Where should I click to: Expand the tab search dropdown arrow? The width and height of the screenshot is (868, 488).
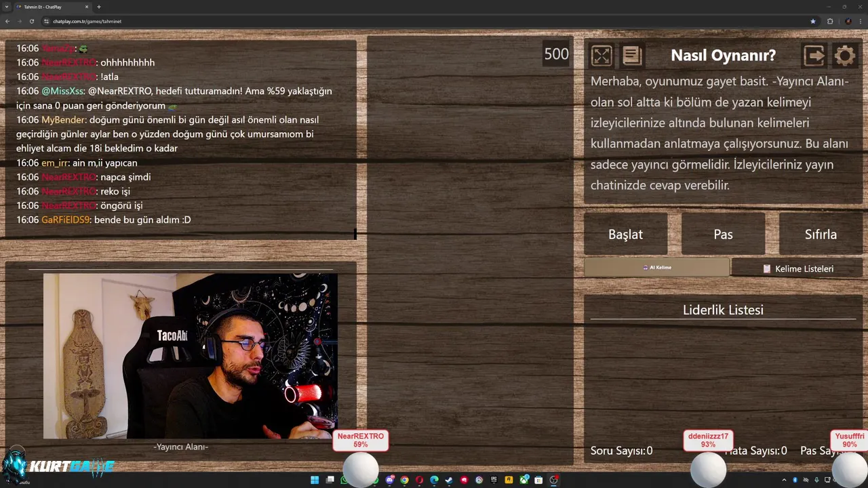click(7, 7)
